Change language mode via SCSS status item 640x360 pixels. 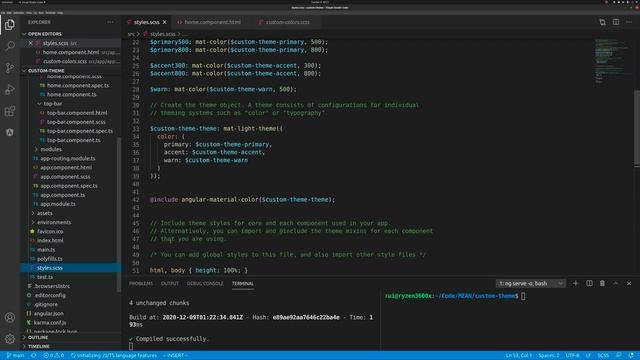[603, 356]
